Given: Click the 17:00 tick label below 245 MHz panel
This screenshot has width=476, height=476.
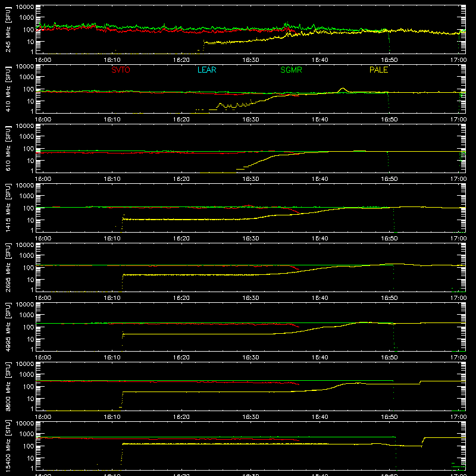Looking at the screenshot, I should [458, 60].
